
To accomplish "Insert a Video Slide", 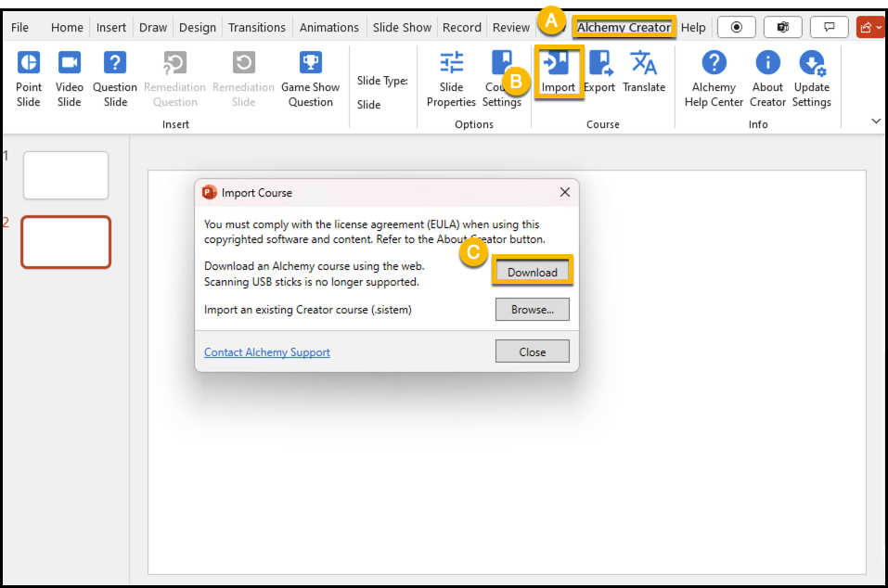I will click(70, 78).
